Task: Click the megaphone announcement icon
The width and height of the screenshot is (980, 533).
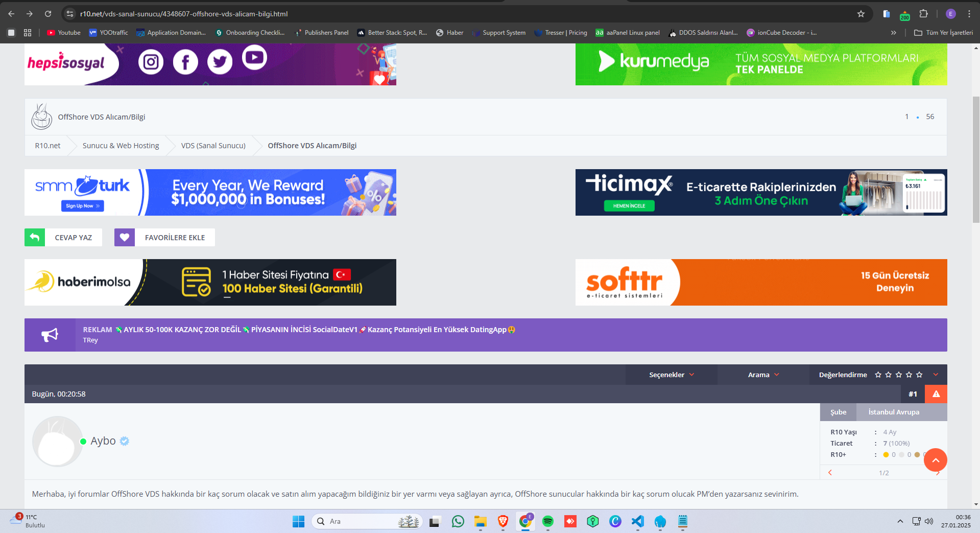Action: click(50, 335)
